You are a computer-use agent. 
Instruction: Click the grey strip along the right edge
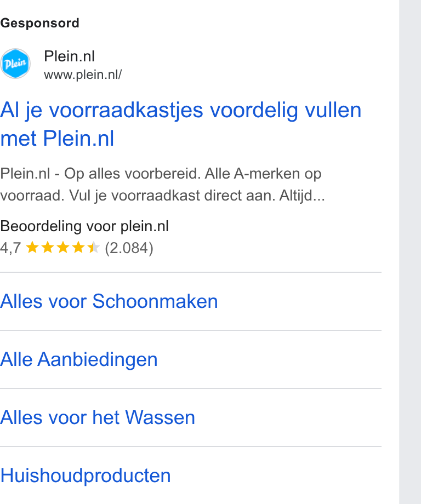410,252
